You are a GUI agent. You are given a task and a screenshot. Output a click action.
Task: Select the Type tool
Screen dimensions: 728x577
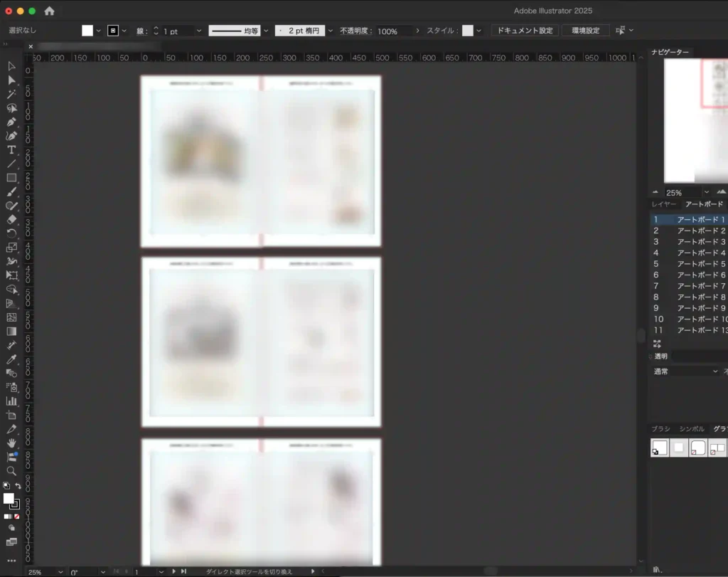[x=11, y=150]
